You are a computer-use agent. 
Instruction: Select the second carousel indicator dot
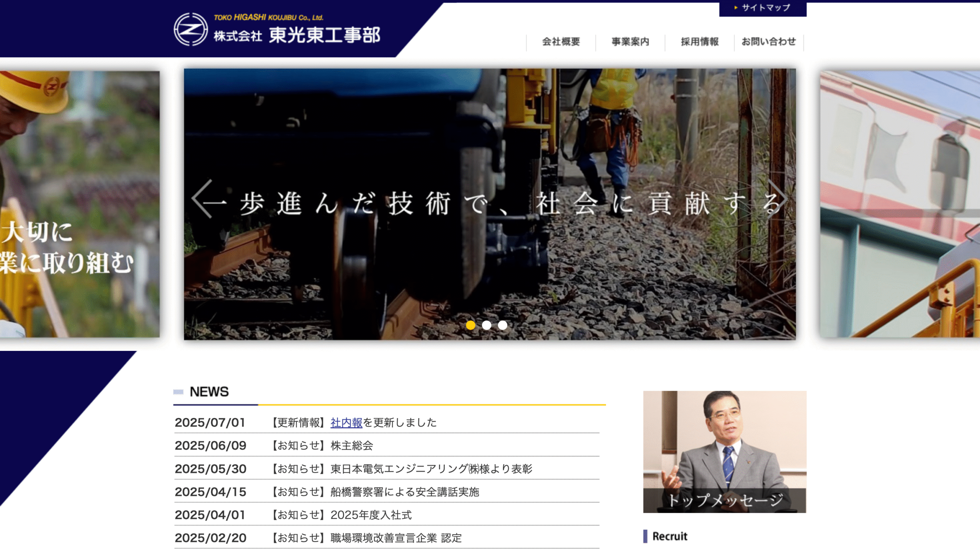(x=487, y=325)
